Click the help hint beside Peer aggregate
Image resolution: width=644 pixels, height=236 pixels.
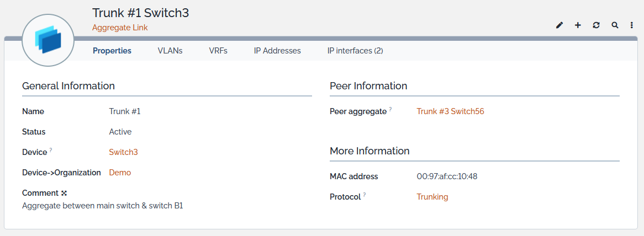pyautogui.click(x=390, y=109)
